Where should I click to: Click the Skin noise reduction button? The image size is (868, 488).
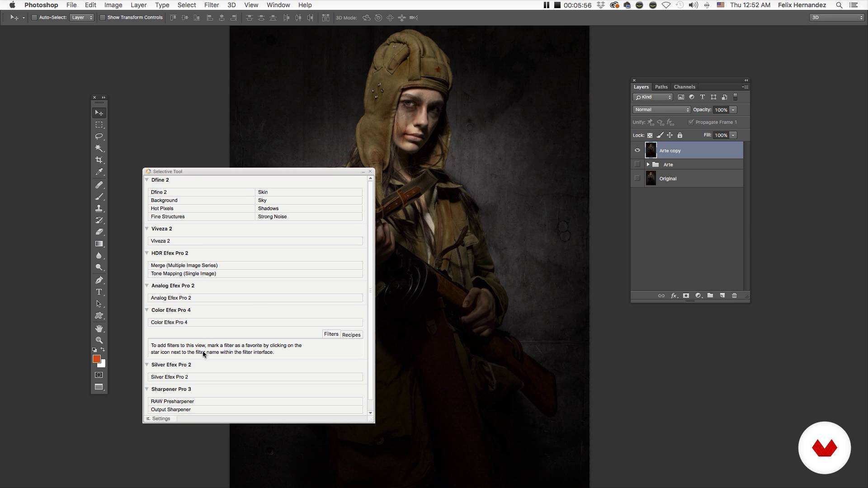309,192
